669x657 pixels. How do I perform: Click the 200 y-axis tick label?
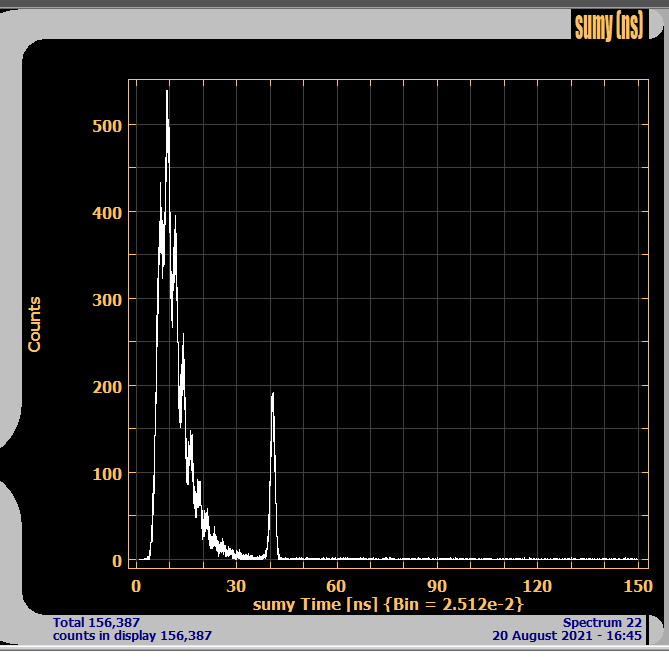point(107,387)
